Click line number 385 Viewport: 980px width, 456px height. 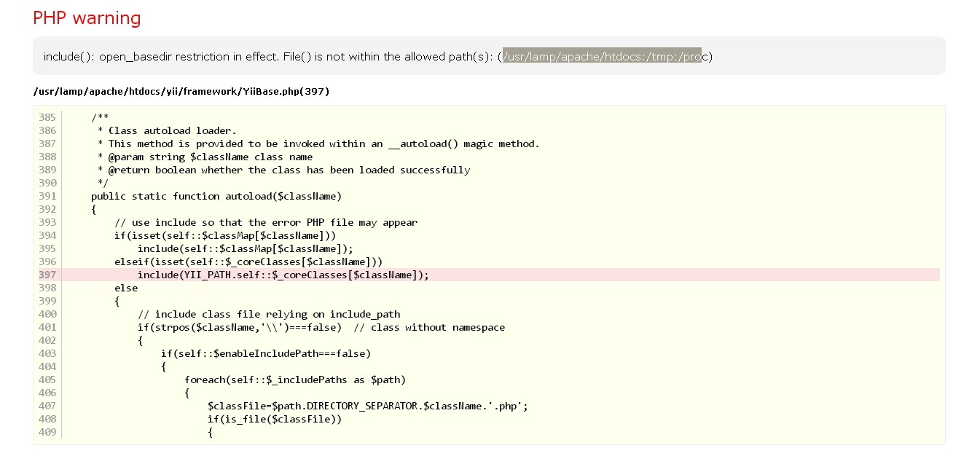click(47, 117)
